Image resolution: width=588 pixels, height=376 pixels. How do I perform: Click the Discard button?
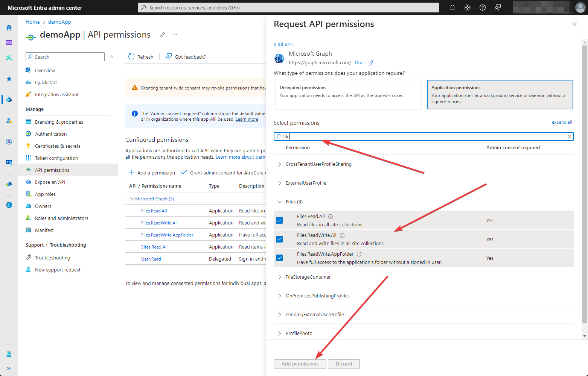tap(344, 364)
